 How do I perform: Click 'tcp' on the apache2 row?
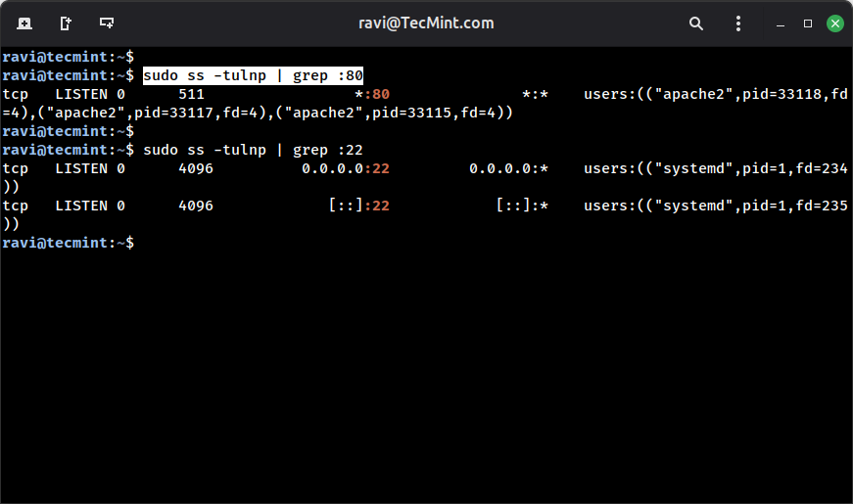(x=16, y=95)
